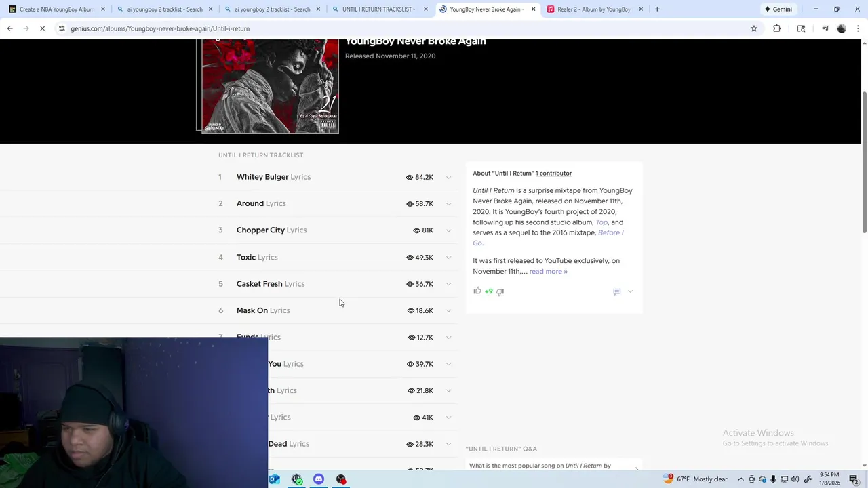
Task: Open Whitey Bulger lyrics
Action: point(273,177)
